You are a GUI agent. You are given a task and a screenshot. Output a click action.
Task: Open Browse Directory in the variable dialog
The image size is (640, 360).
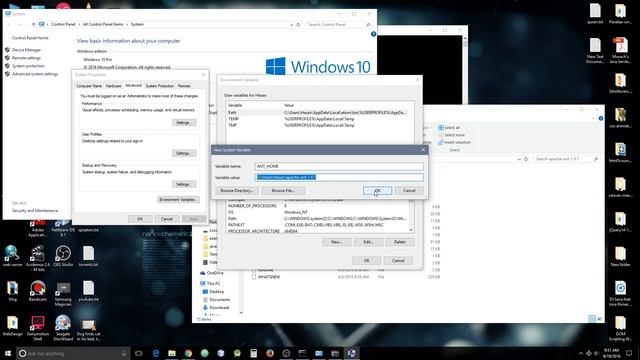[x=237, y=191]
